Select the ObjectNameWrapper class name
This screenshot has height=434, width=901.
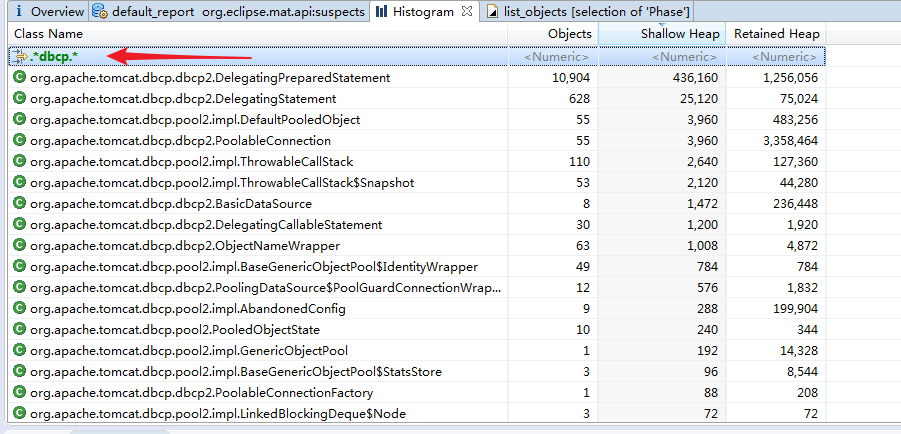coord(184,246)
